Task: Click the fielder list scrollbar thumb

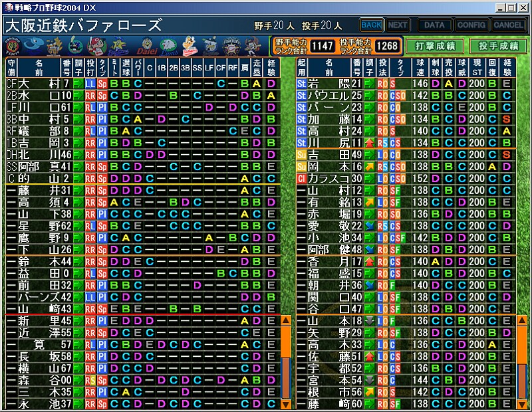Action: click(x=287, y=342)
